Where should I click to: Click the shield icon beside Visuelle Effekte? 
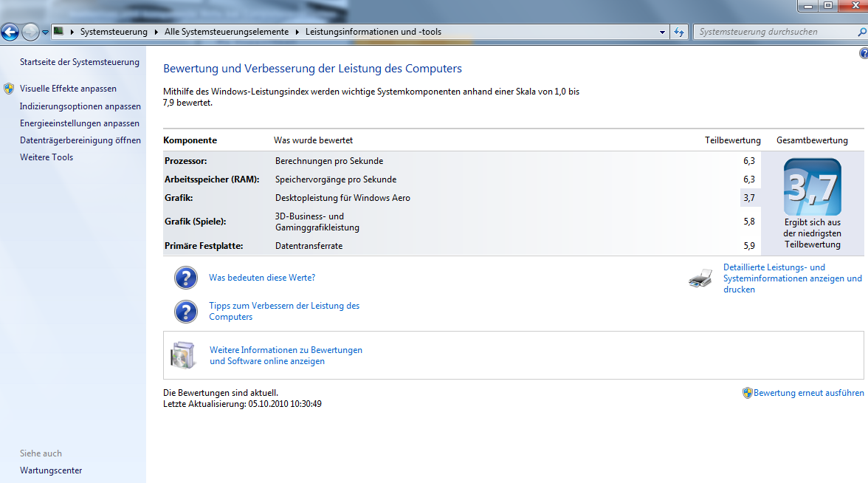[9, 89]
